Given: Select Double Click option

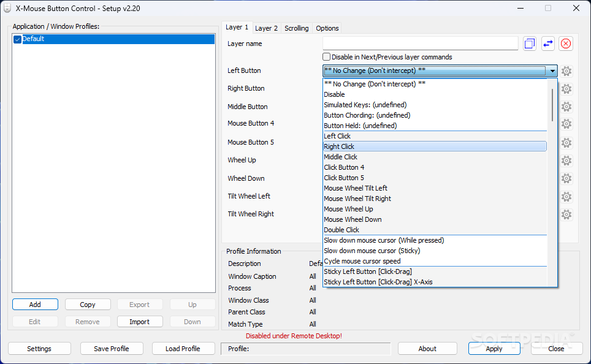Looking at the screenshot, I should [435, 230].
